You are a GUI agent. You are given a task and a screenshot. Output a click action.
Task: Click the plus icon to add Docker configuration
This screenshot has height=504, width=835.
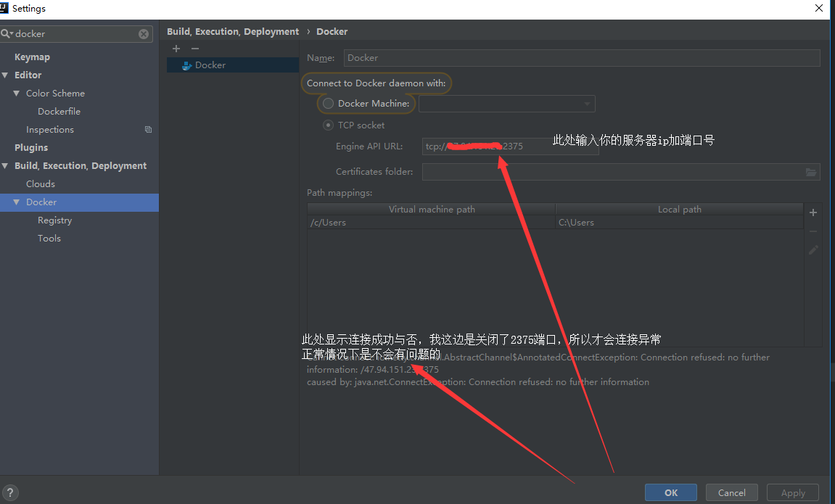click(176, 49)
